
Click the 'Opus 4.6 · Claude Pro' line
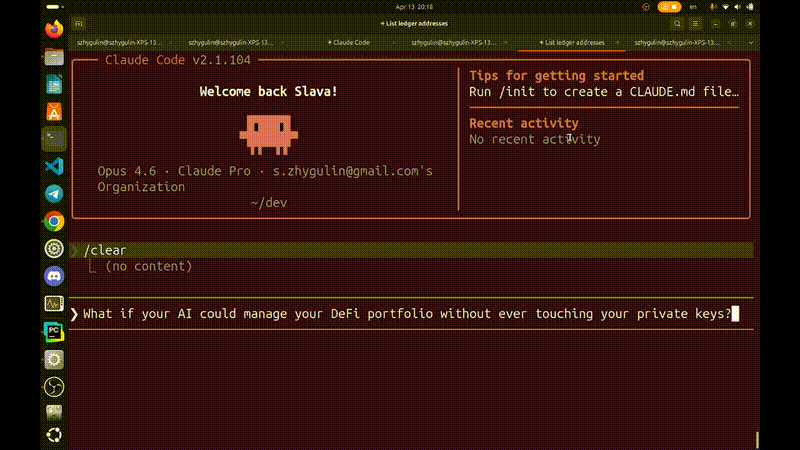265,171
